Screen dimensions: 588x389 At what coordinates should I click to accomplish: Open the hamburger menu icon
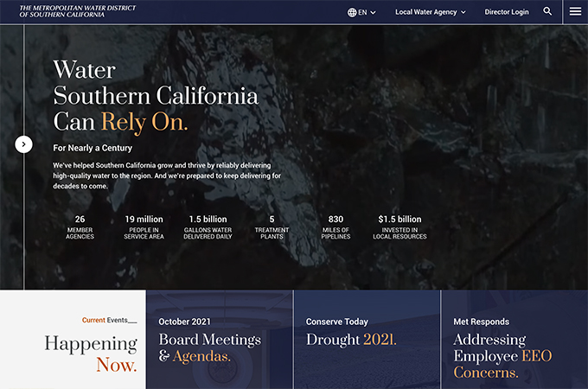coord(575,11)
